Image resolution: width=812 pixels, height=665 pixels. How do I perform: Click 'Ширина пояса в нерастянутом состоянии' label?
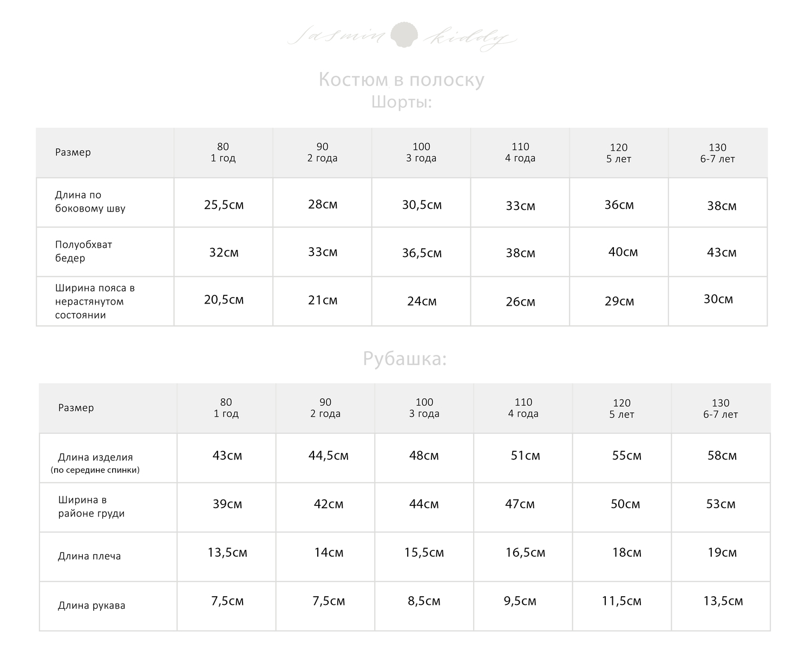coord(95,301)
